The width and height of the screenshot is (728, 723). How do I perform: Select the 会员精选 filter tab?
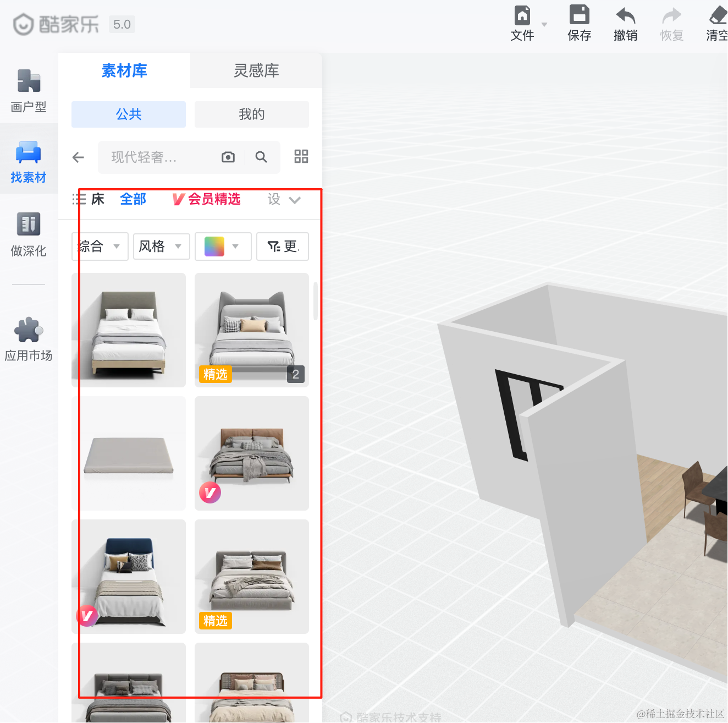coord(207,199)
